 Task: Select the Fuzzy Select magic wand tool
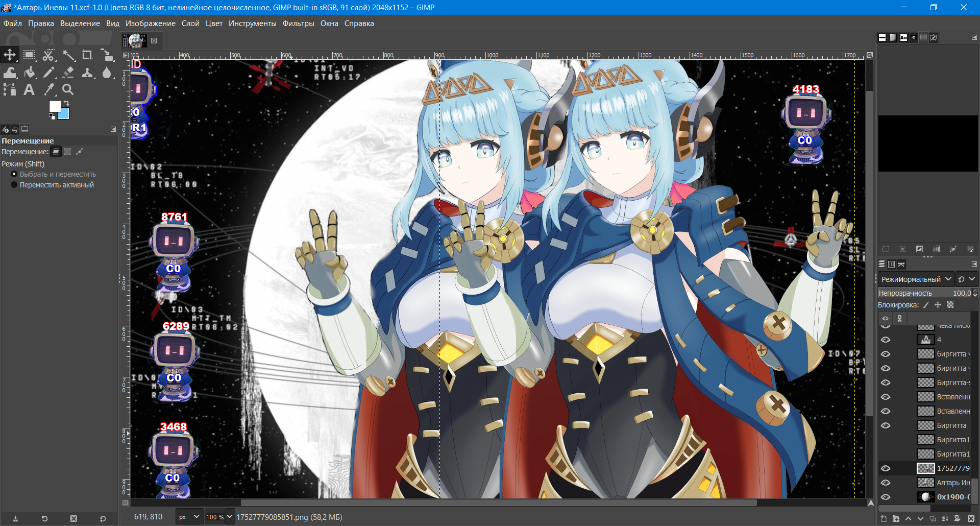pos(68,55)
